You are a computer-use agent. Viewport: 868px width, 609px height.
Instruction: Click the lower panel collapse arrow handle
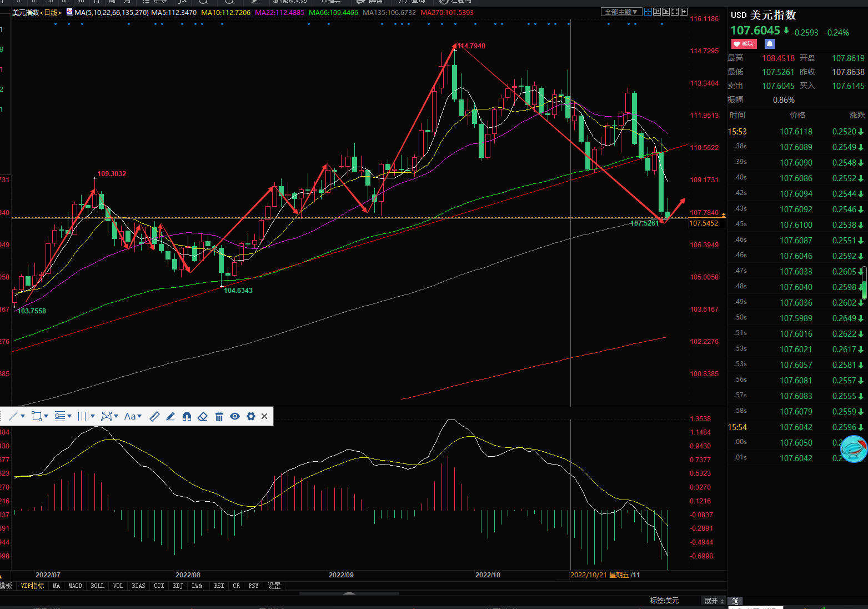349,593
